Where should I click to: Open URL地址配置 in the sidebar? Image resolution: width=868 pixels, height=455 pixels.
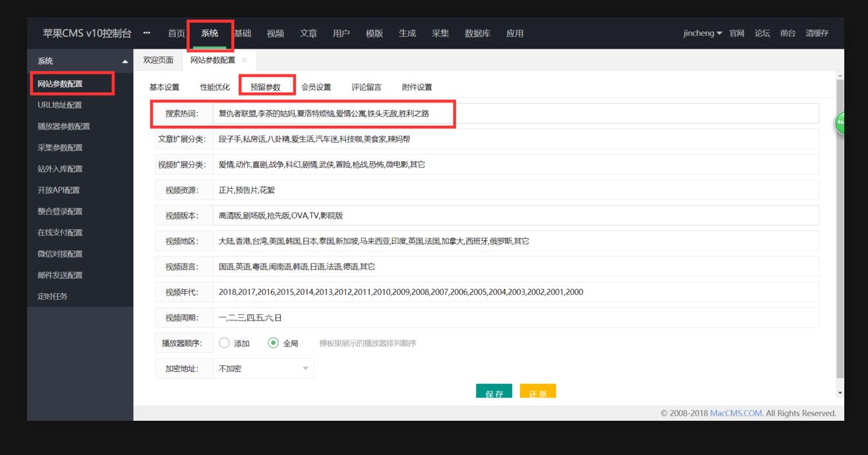[60, 105]
